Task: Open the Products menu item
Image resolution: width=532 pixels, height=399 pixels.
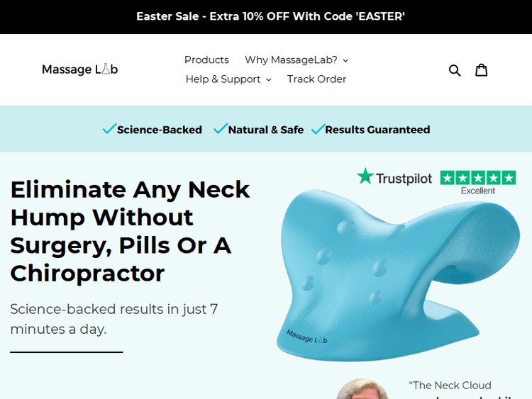Action: click(206, 60)
